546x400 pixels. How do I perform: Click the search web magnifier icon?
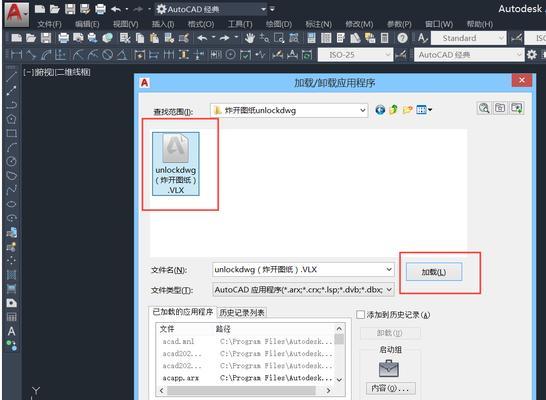(484, 108)
